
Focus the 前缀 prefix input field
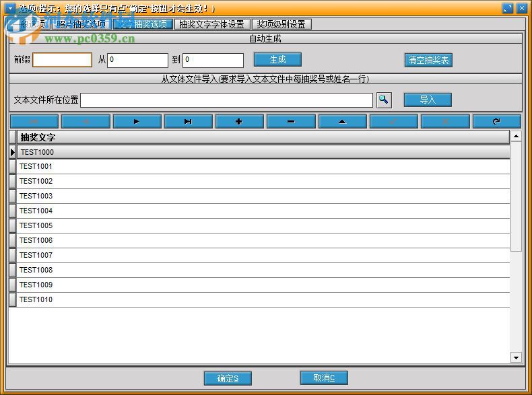pyautogui.click(x=63, y=60)
